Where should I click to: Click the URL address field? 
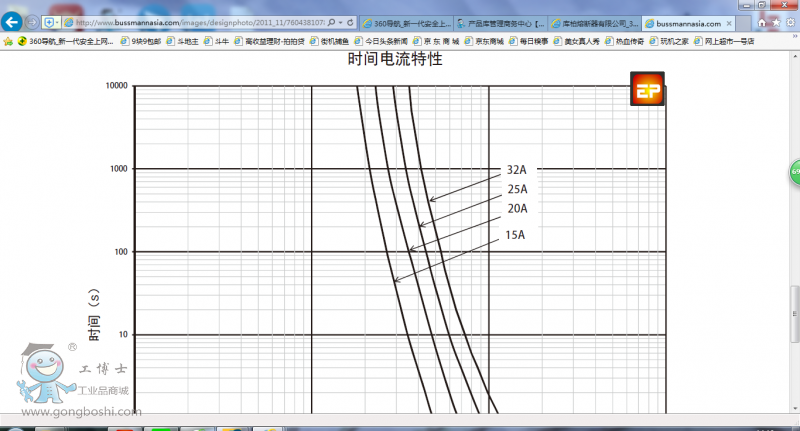pos(200,22)
